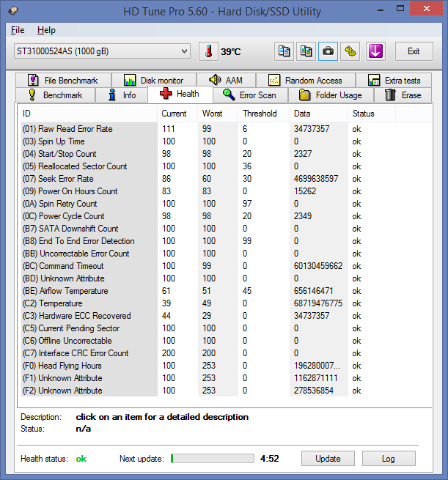The height and width of the screenshot is (480, 448).
Task: Close the HD Tune Pro window
Action: (x=426, y=9)
